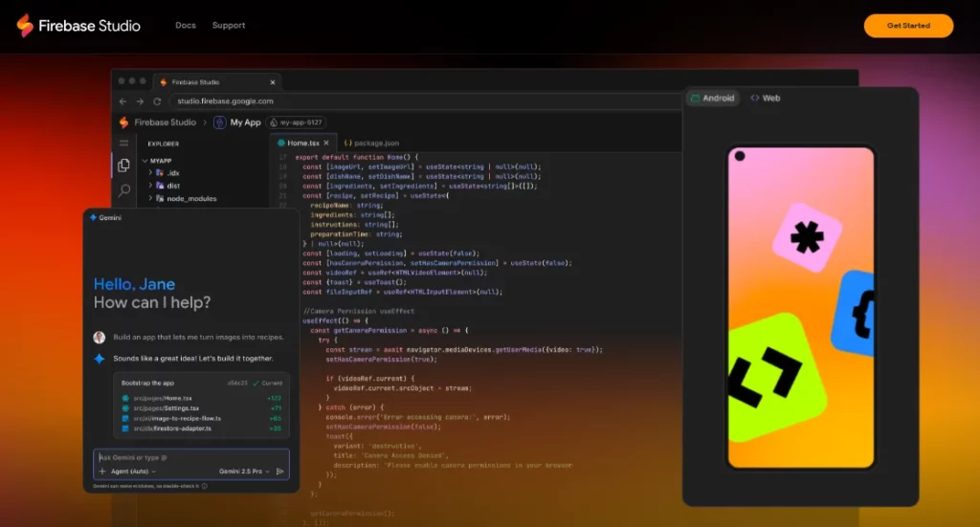Switch to the package.json editor tab
980x527 pixels.
click(x=371, y=143)
